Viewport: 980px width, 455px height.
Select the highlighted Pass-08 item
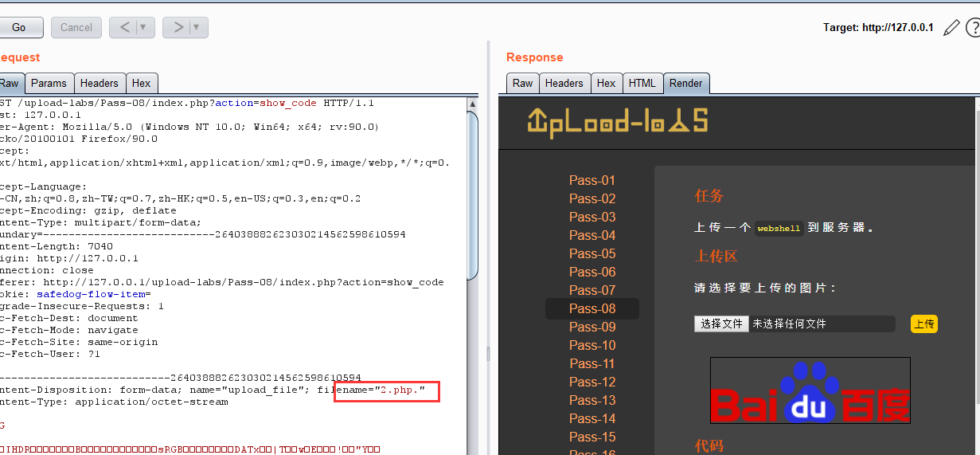pyautogui.click(x=592, y=308)
